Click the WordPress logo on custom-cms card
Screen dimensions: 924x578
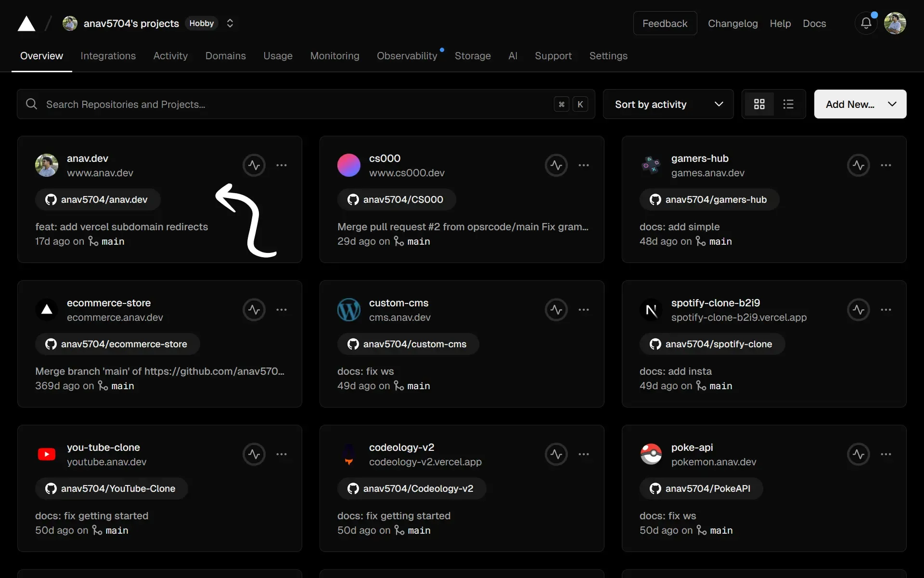tap(348, 310)
